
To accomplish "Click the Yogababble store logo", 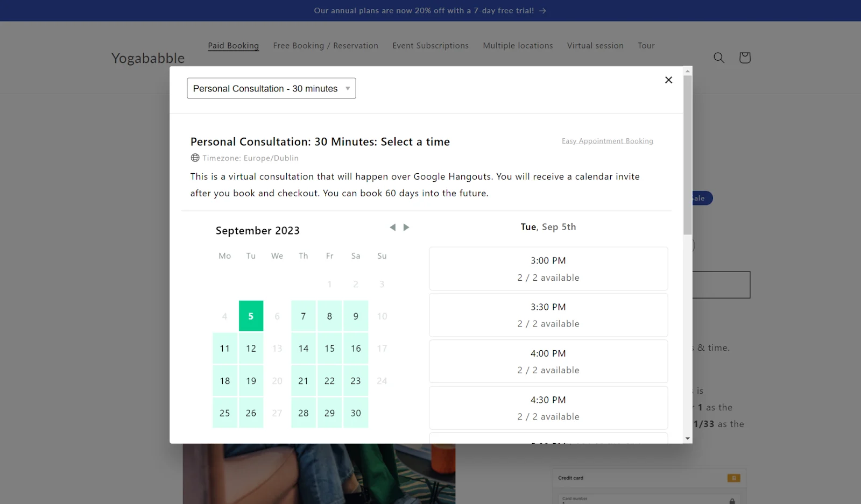I will coord(148,58).
